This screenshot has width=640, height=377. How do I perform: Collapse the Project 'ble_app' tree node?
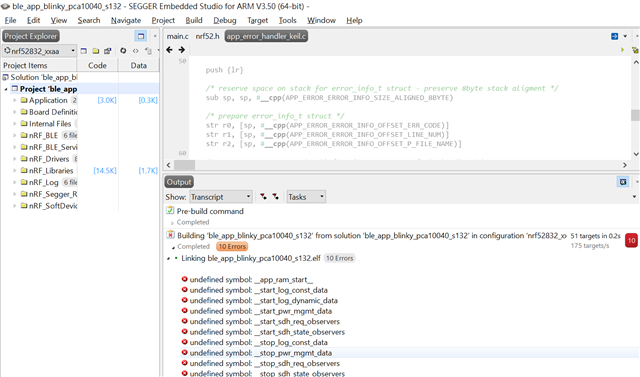(6, 89)
